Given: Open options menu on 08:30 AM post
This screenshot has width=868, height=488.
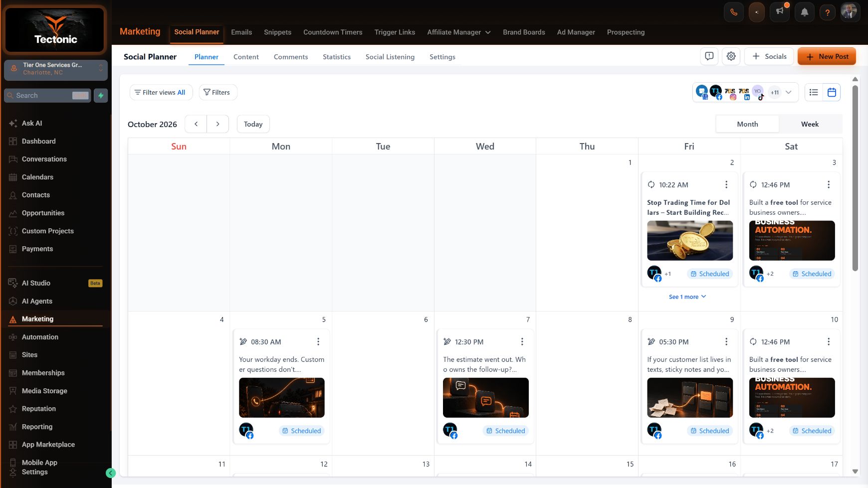Looking at the screenshot, I should (x=318, y=341).
